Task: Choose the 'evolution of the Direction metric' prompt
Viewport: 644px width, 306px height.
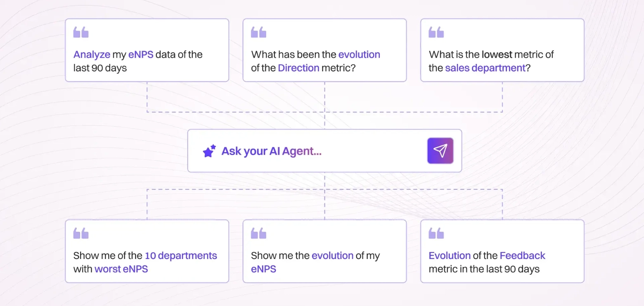Action: point(324,50)
